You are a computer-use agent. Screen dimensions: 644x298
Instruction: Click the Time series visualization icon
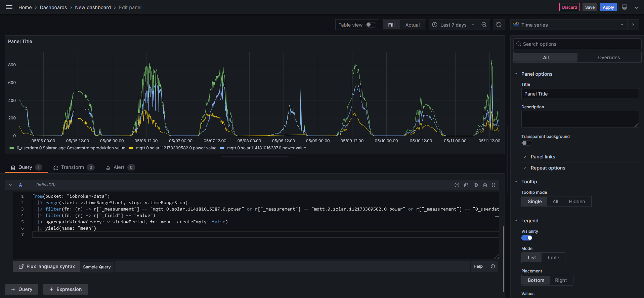point(516,25)
